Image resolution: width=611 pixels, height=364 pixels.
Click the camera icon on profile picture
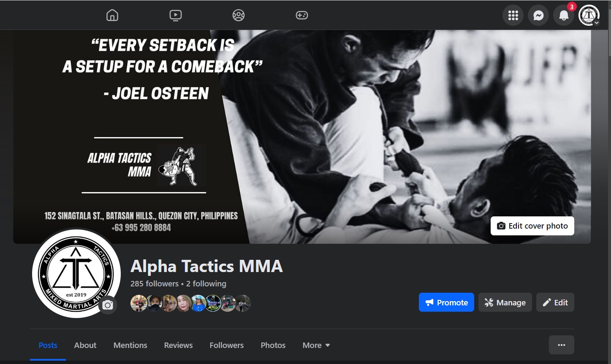[x=108, y=305]
